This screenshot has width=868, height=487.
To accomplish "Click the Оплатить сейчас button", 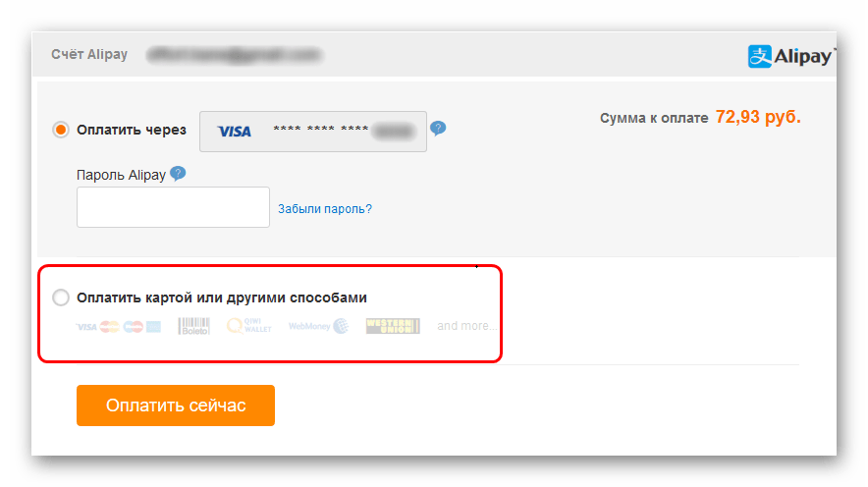I will (x=176, y=406).
